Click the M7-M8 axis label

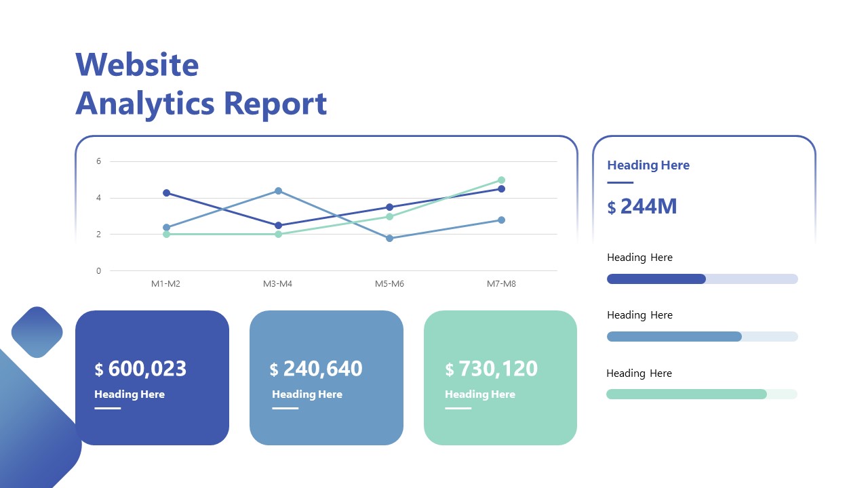[501, 283]
